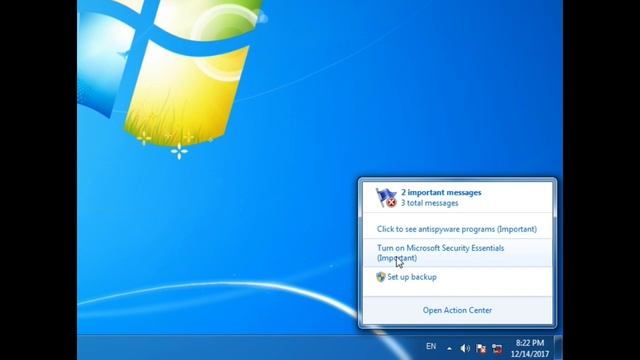This screenshot has height=360, width=640.
Task: Open the volume speaker icon
Action: (464, 348)
